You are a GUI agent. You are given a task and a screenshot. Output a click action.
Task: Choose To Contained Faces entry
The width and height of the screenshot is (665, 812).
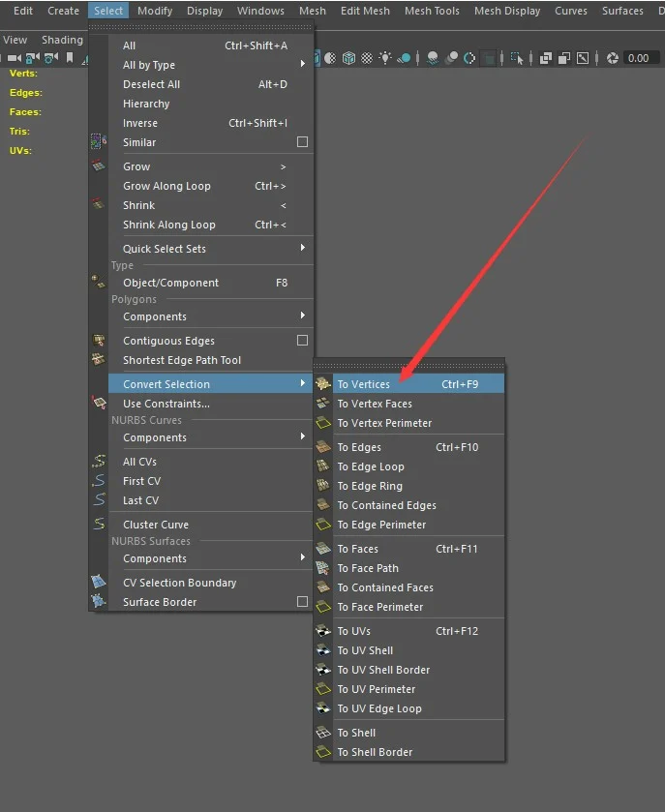408,587
